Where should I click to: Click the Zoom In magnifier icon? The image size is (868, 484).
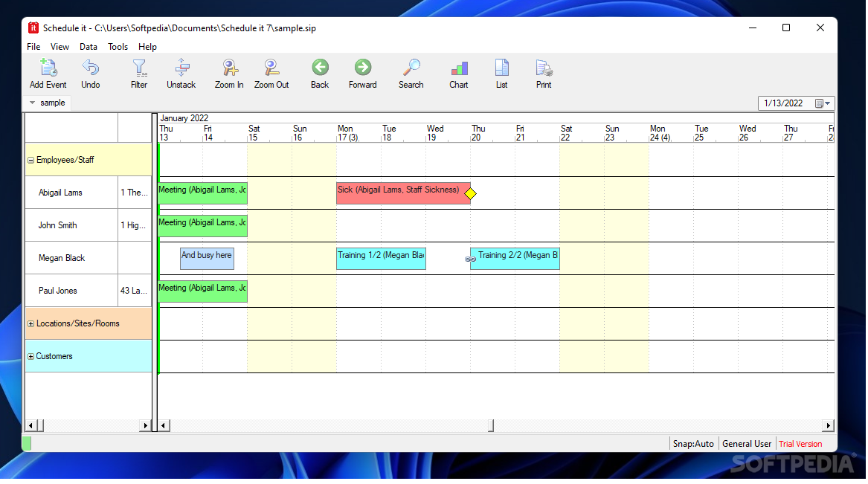229,68
